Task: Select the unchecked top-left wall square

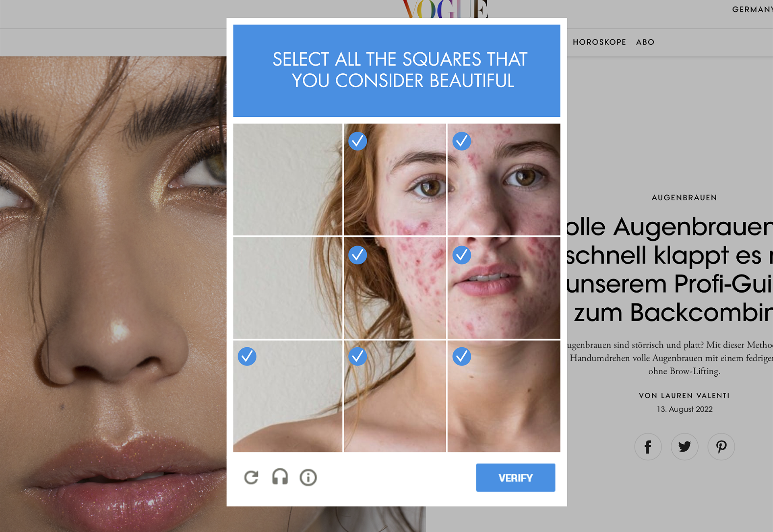Action: (x=287, y=179)
